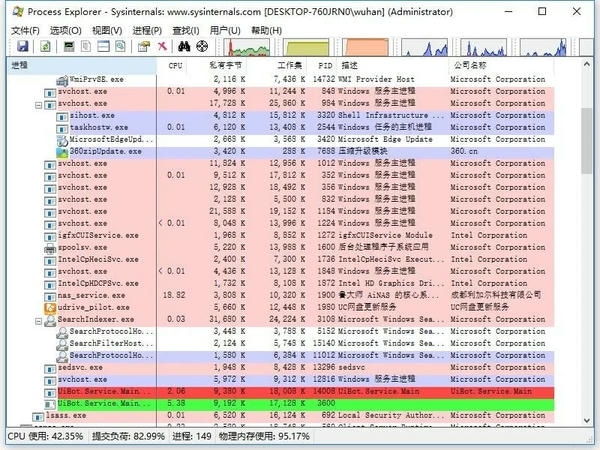Sort by the 公司名称 column header

point(501,65)
